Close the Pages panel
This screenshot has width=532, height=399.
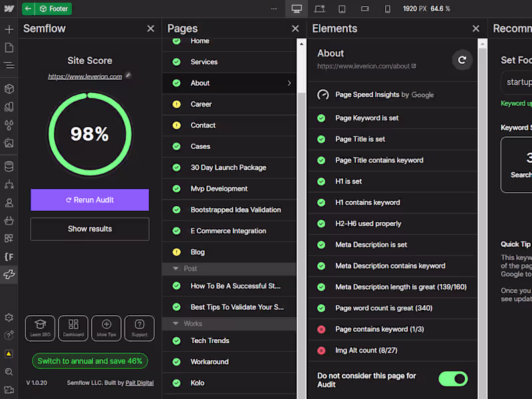pos(295,29)
